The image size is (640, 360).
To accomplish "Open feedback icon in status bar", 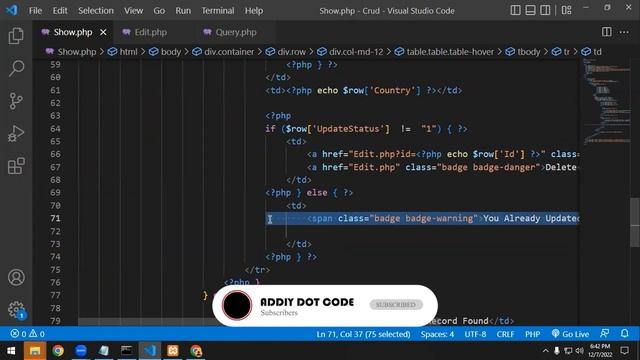I will [604, 333].
